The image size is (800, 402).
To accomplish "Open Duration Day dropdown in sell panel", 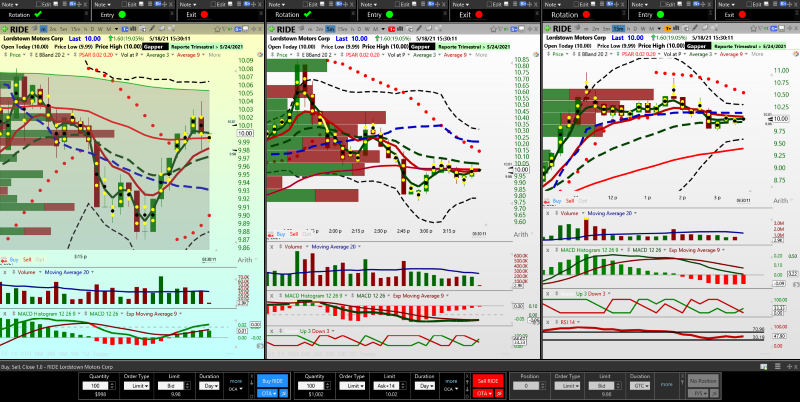I will 424,386.
